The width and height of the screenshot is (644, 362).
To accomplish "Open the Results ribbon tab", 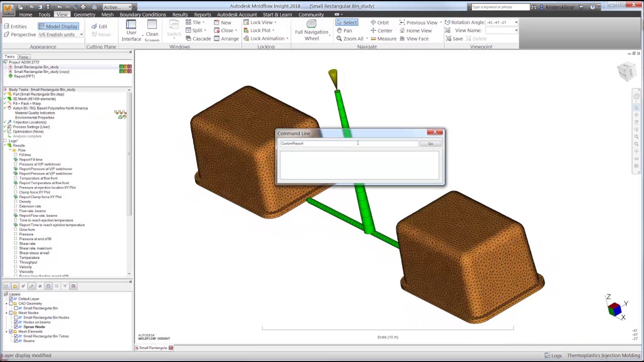I will pos(180,15).
